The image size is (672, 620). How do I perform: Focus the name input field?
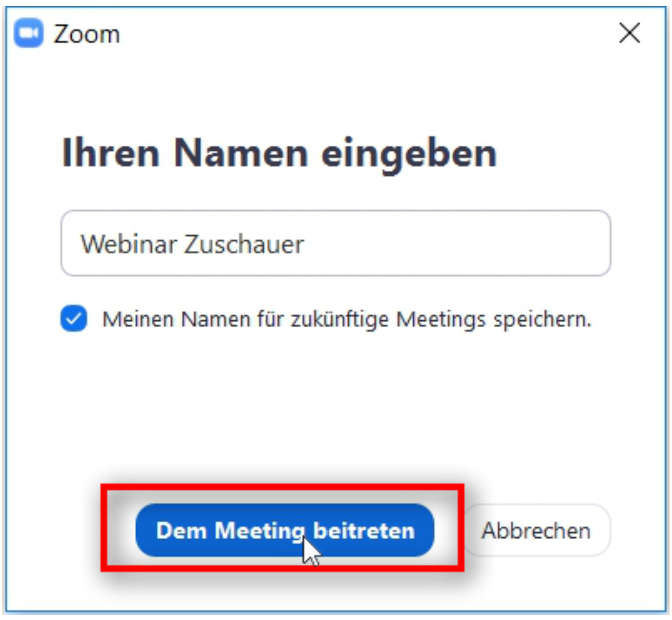coord(335,243)
